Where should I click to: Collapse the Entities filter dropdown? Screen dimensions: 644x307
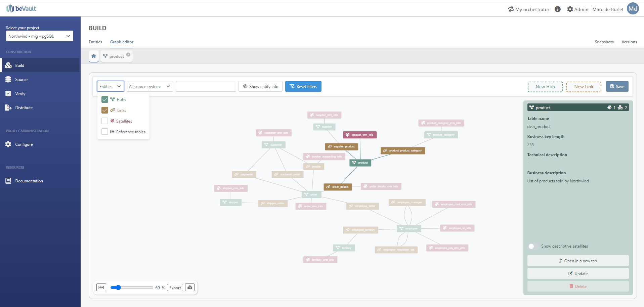[x=110, y=87]
